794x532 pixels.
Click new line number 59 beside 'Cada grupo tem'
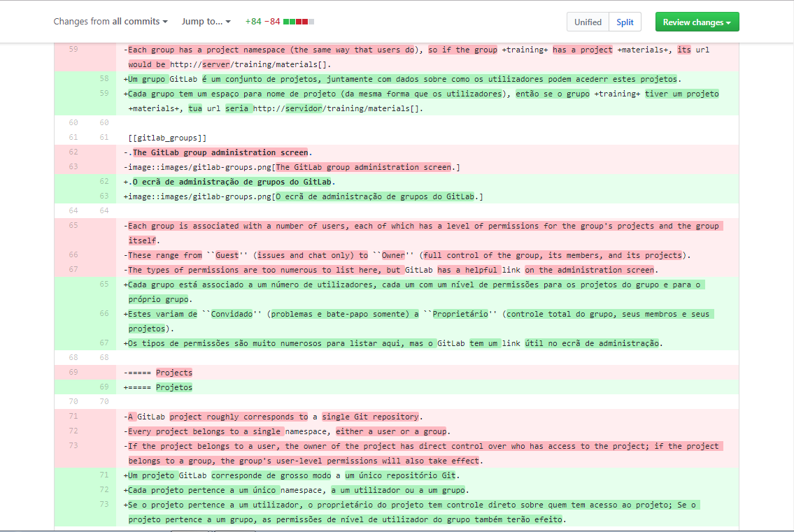104,93
